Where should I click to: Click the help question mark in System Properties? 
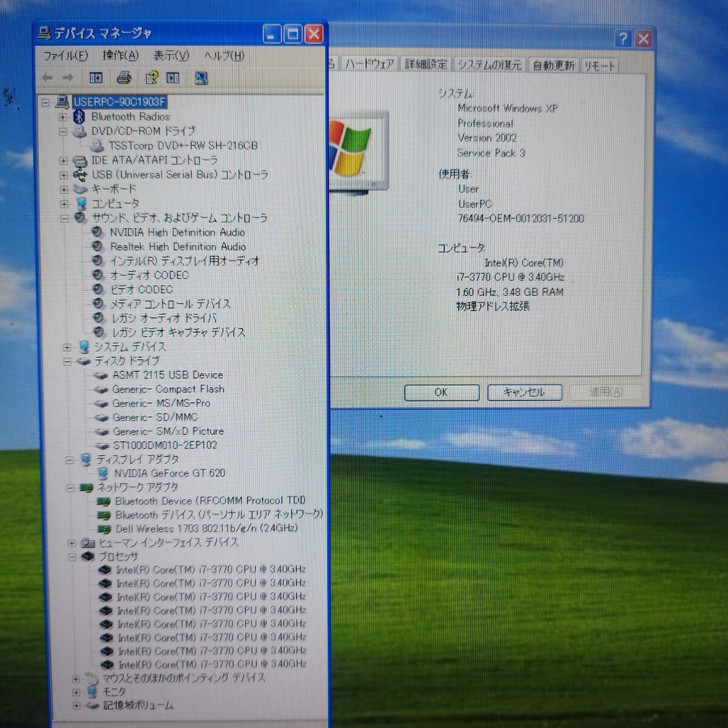[x=624, y=39]
